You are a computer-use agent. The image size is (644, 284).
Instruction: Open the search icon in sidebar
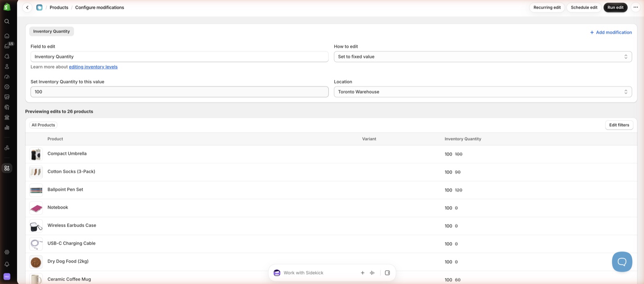7,21
